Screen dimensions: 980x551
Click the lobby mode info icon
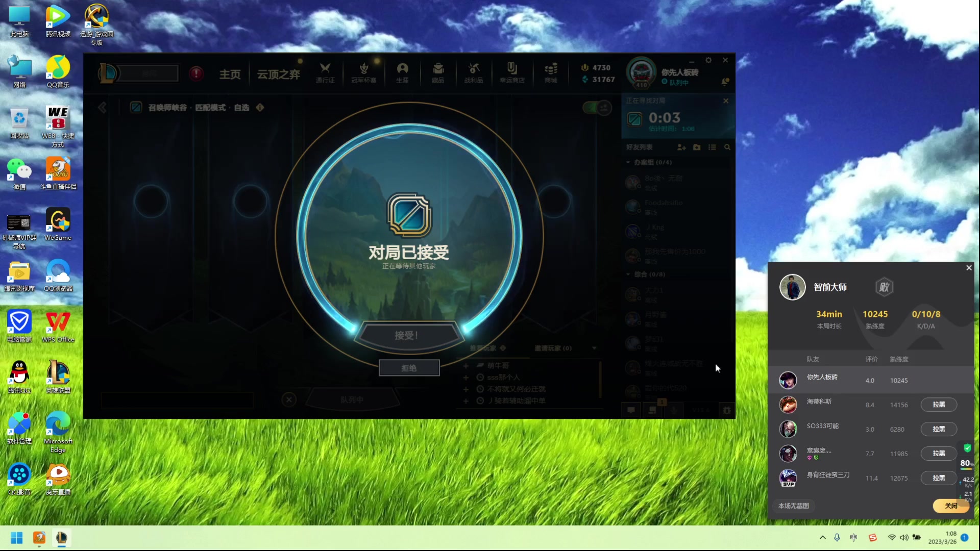click(260, 108)
